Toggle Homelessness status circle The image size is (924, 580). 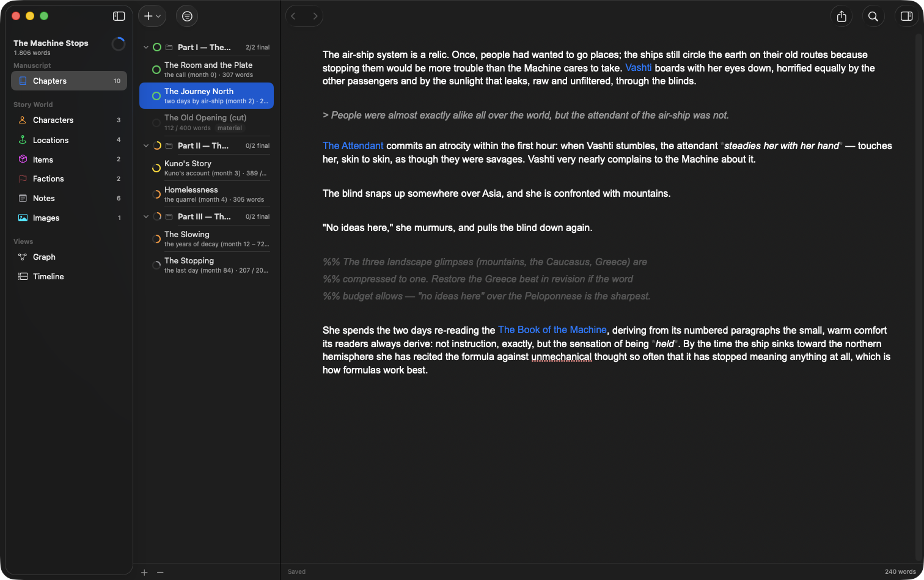click(x=156, y=194)
